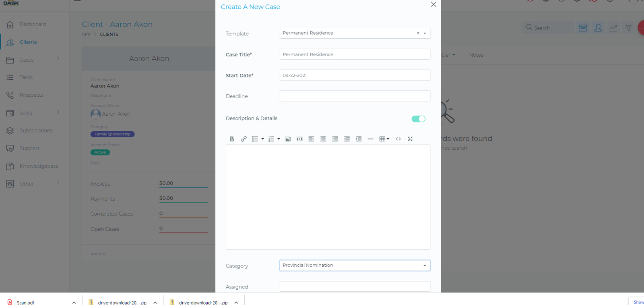
Task: Toggle bold formatting in the editor
Action: pyautogui.click(x=232, y=139)
